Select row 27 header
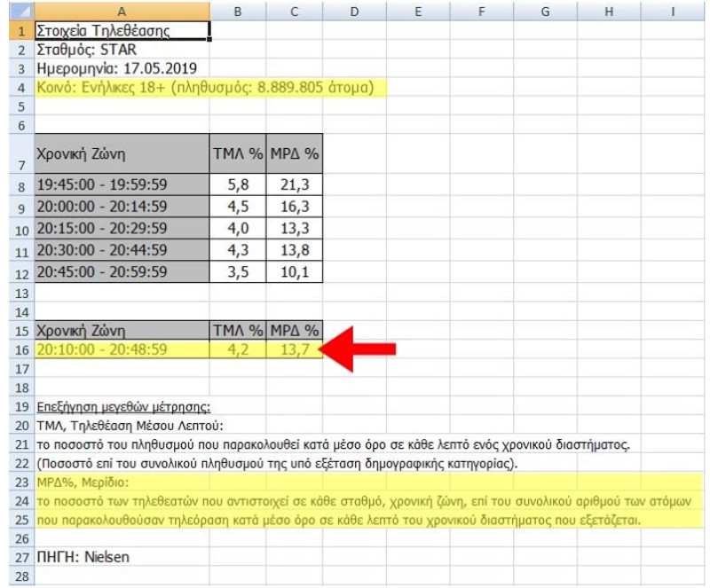 pyautogui.click(x=21, y=557)
